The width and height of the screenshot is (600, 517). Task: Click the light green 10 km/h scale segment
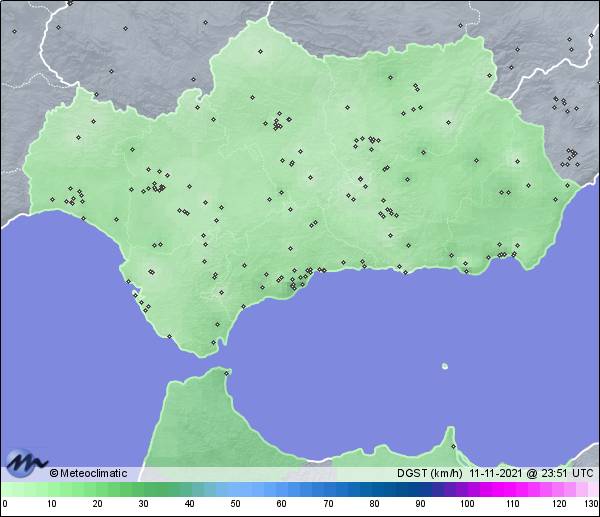pos(51,490)
